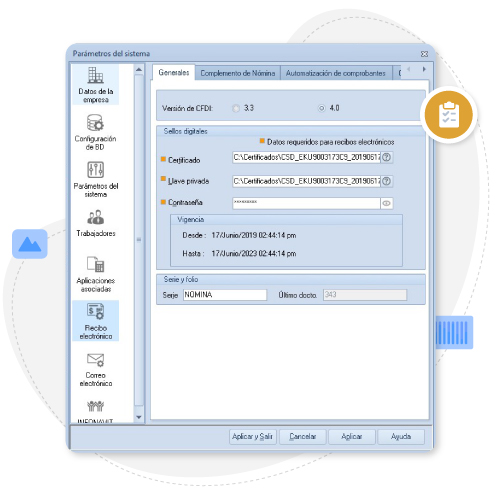Click Vigencia group heading
The width and height of the screenshot is (500, 500).
(x=190, y=220)
